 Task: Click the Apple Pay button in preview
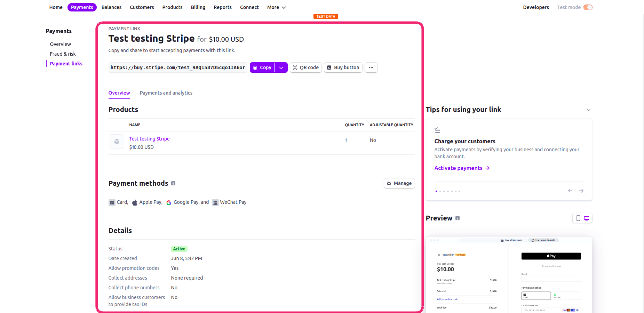click(551, 256)
